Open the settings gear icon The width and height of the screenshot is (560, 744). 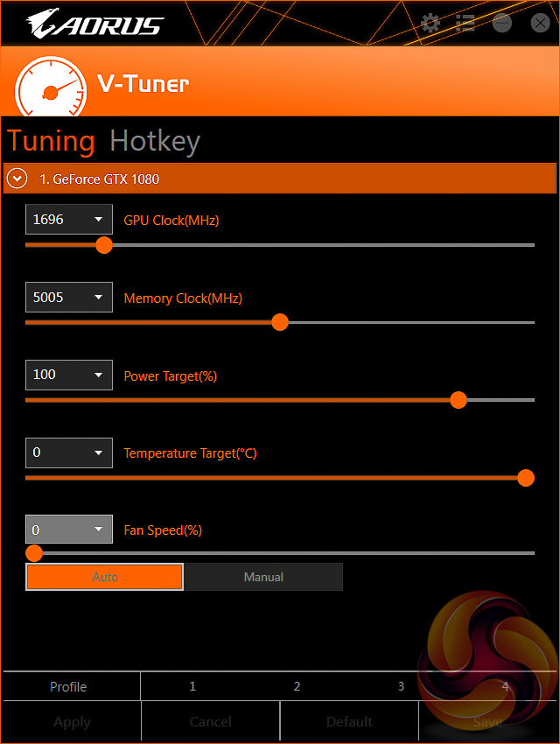tap(430, 23)
